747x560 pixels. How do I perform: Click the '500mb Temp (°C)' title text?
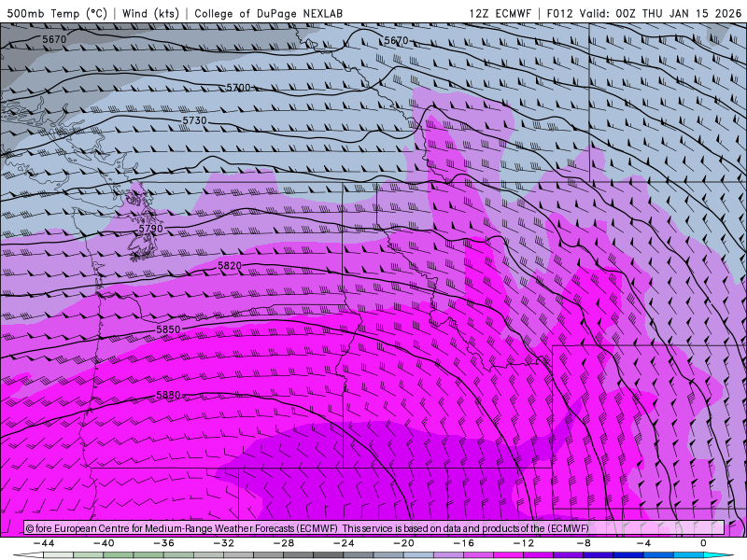pyautogui.click(x=57, y=13)
